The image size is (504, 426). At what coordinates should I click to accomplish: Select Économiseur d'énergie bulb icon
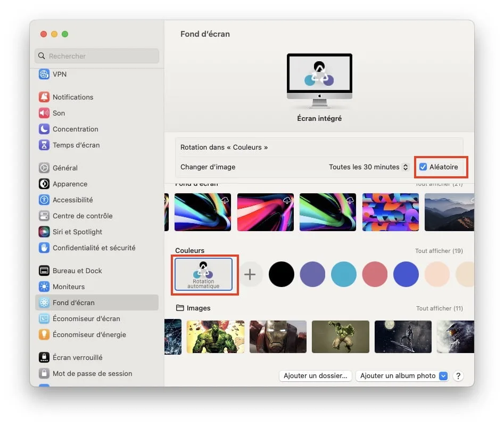[44, 334]
